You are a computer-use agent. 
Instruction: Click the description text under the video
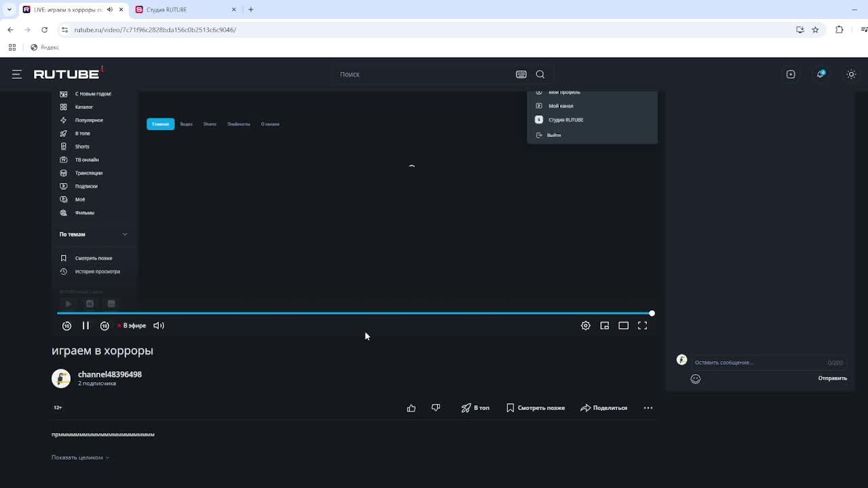pyautogui.click(x=103, y=434)
